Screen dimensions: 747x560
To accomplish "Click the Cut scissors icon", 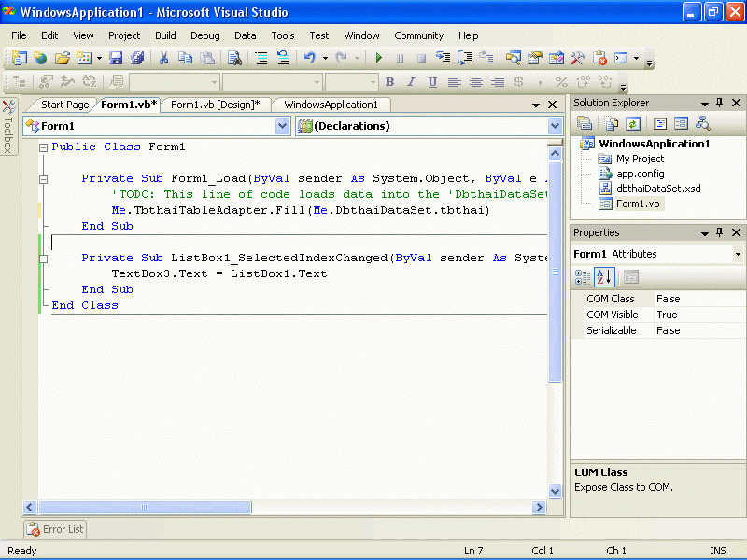I will (163, 58).
